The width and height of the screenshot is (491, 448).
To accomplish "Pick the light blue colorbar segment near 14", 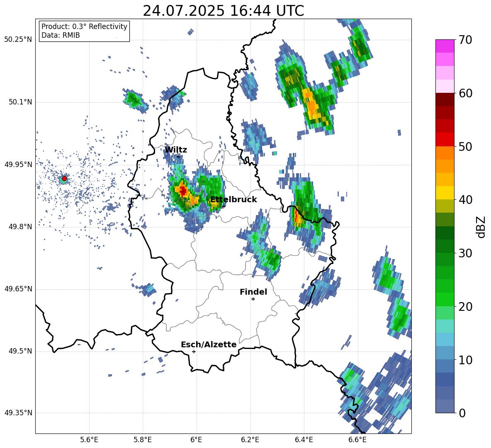I will tap(445, 339).
